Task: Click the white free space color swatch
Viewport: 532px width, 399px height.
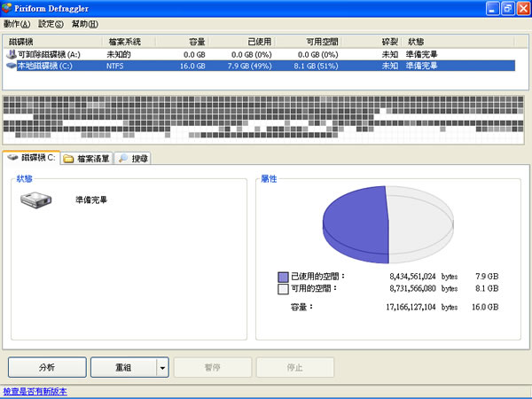Action: coord(283,289)
